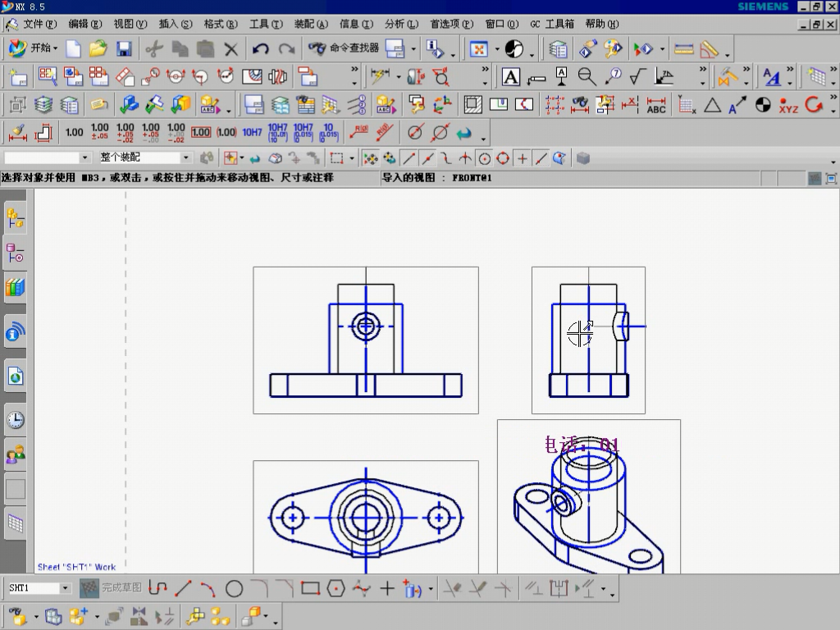Image resolution: width=840 pixels, height=630 pixels.
Task: Open the 插入(S) menu
Action: (176, 24)
